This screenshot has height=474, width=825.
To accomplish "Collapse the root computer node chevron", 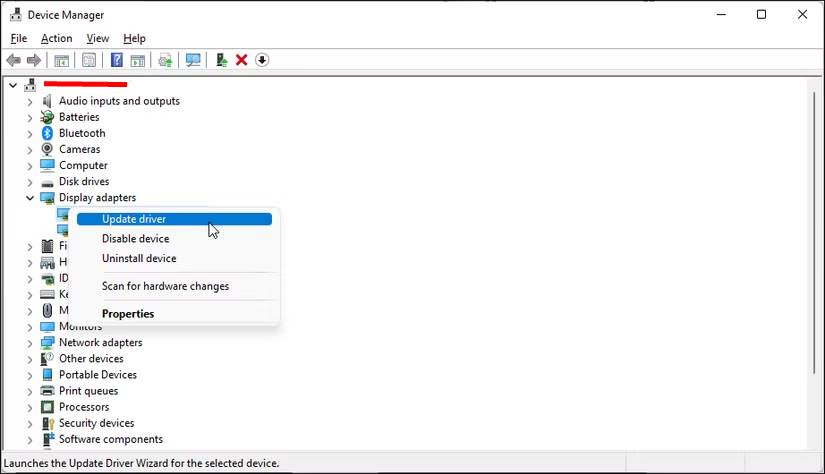I will click(x=13, y=85).
